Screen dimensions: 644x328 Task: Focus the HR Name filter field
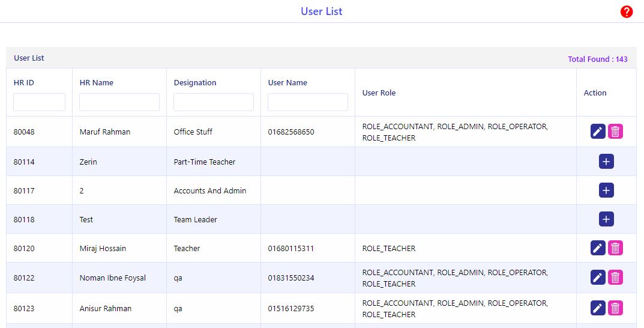(119, 102)
